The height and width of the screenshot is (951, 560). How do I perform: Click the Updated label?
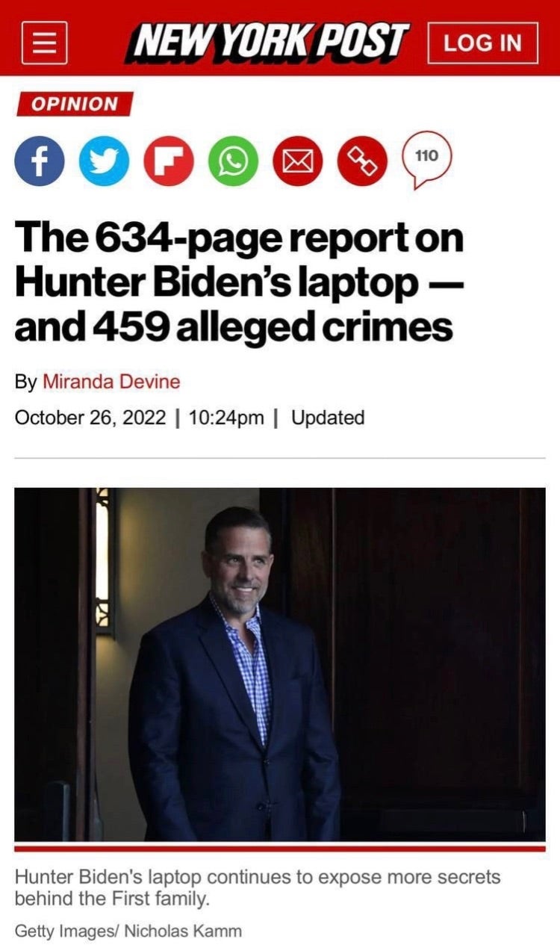coord(328,418)
